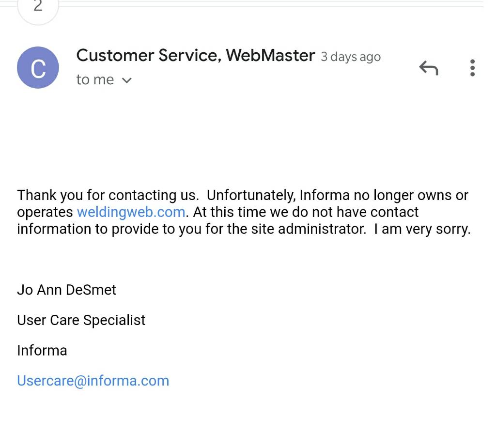Expand the collapsed messages circle showing 2

(38, 7)
